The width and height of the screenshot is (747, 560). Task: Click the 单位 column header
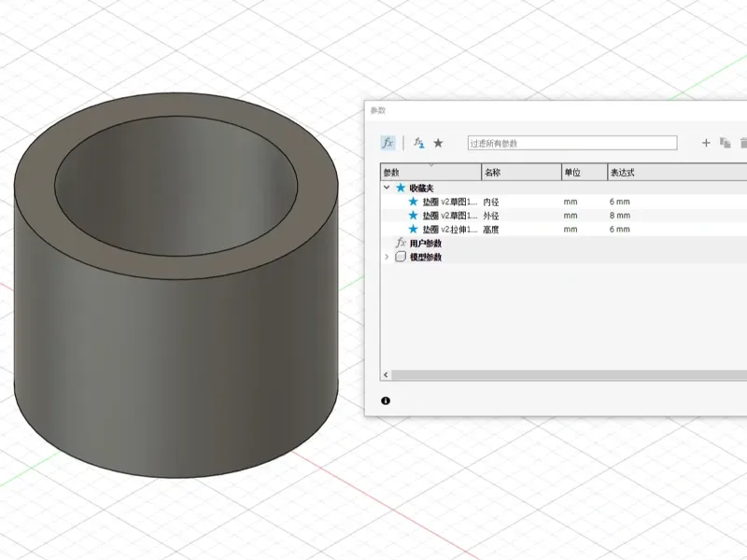click(x=585, y=173)
